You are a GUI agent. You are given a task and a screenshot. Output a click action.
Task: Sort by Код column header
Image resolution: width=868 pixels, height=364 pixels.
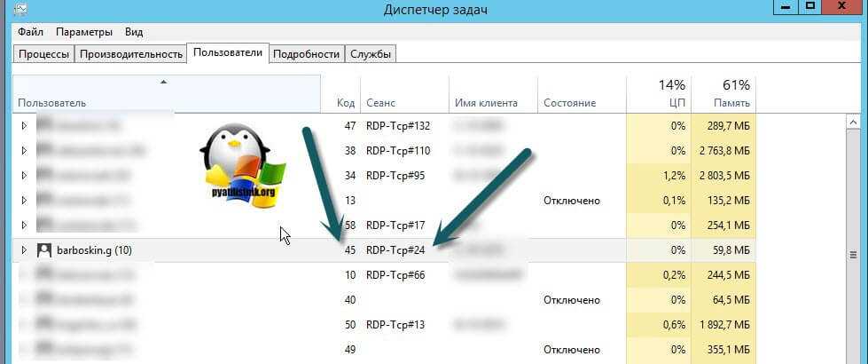click(x=341, y=93)
